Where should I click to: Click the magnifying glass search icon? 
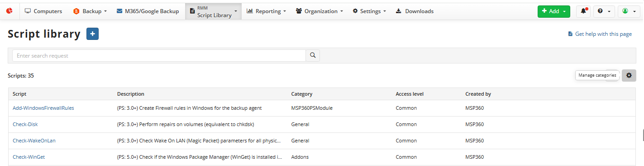pos(313,55)
